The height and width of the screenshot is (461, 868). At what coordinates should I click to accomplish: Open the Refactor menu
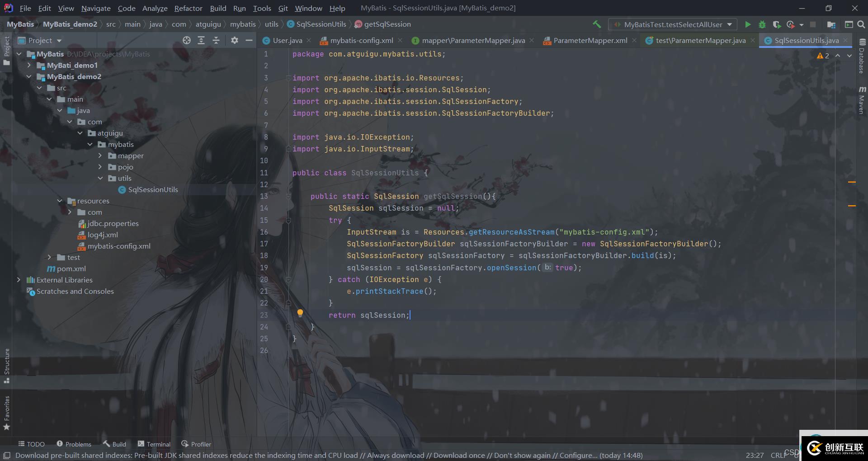188,8
